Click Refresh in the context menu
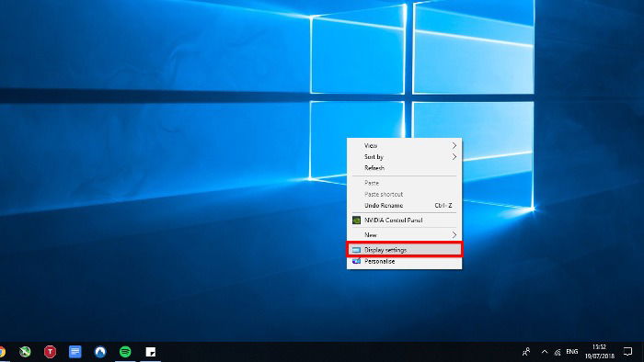This screenshot has height=362, width=644. 405,167
